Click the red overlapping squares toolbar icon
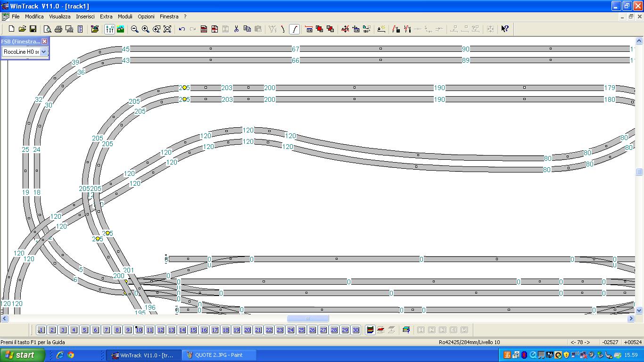Viewport: 644px width, 362px height. 320,29
